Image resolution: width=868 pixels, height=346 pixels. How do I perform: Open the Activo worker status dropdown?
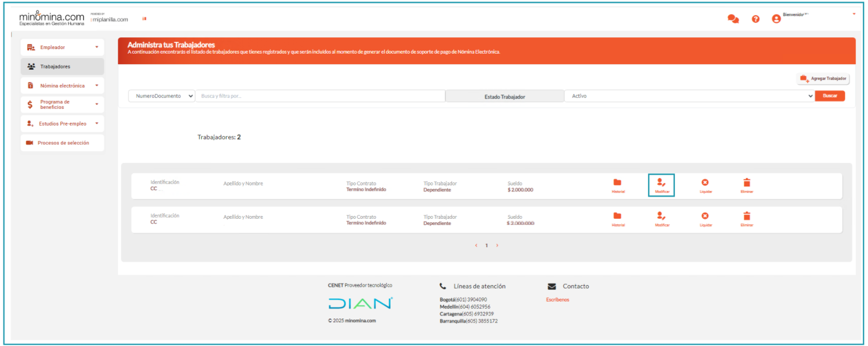pyautogui.click(x=689, y=96)
